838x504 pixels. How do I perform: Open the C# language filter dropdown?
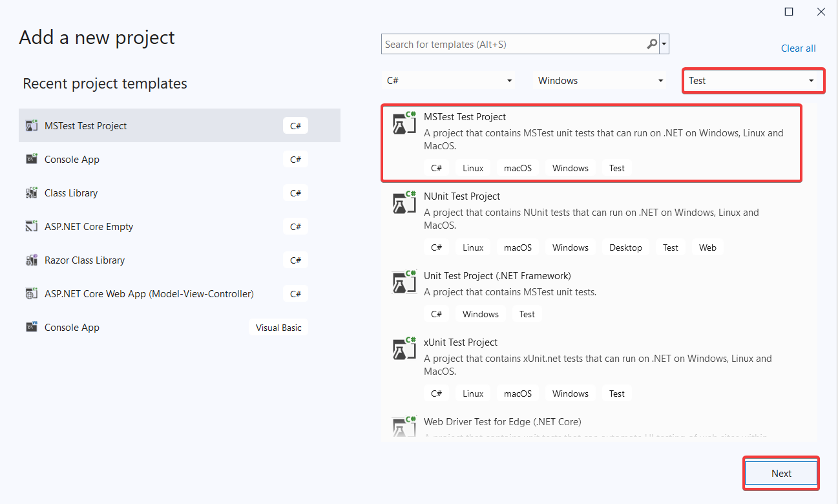click(x=450, y=81)
